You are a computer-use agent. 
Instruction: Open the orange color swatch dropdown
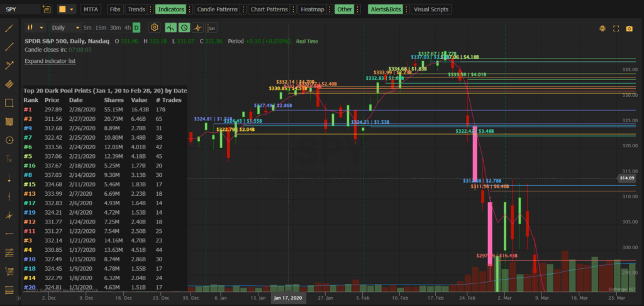coord(67,9)
